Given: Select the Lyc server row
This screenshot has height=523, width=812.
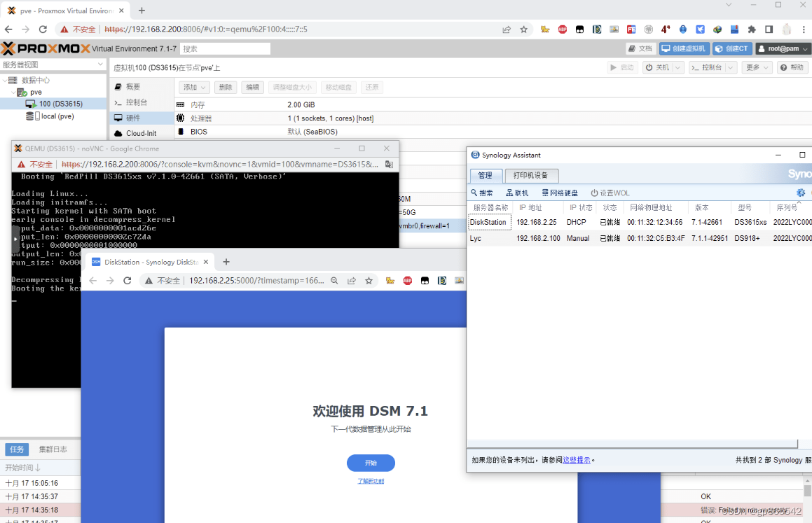Looking at the screenshot, I should (640, 239).
